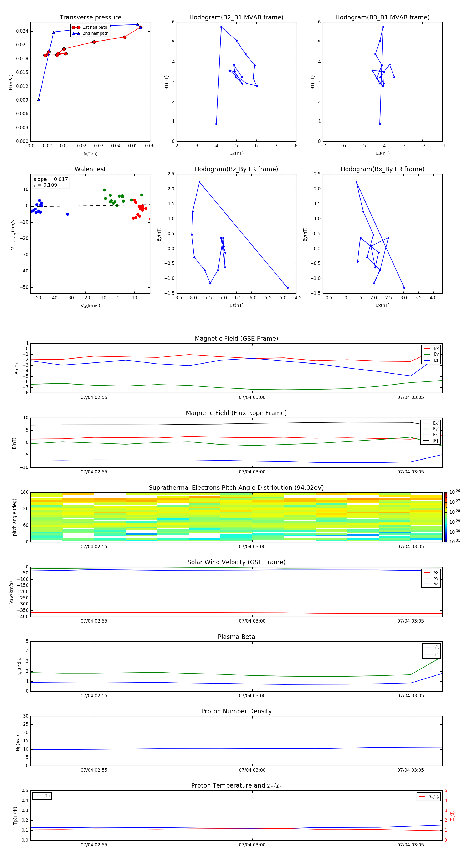Click '07/04 02:55' tick under GSE field panel
Viewport: 473px width, 868px height.
(x=94, y=398)
